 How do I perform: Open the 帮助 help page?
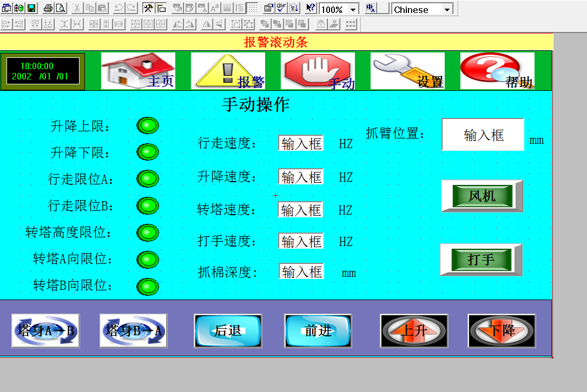click(497, 71)
